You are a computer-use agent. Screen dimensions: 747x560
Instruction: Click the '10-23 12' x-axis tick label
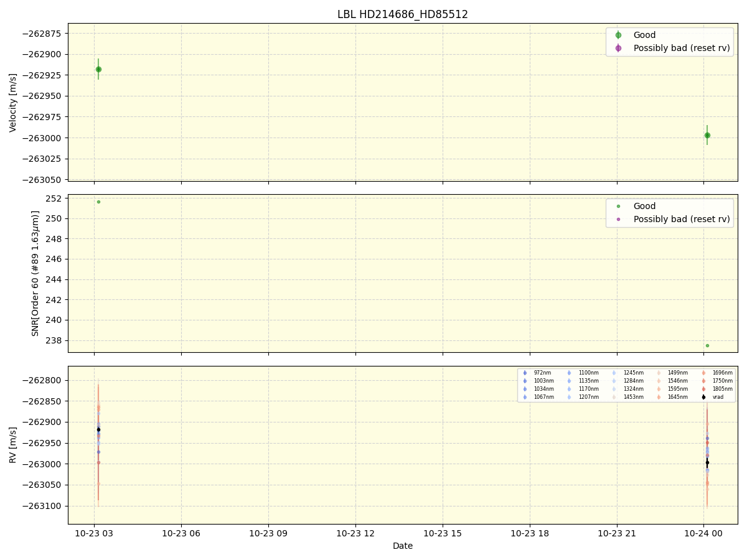click(x=355, y=533)
